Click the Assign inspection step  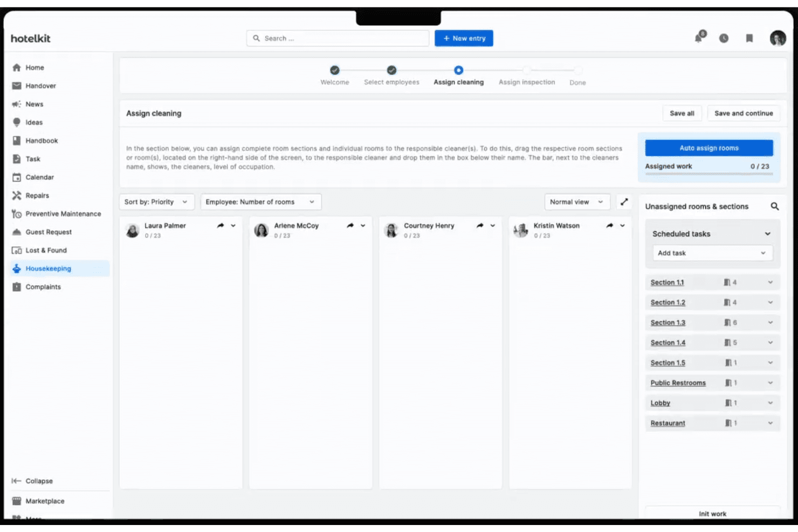(527, 75)
